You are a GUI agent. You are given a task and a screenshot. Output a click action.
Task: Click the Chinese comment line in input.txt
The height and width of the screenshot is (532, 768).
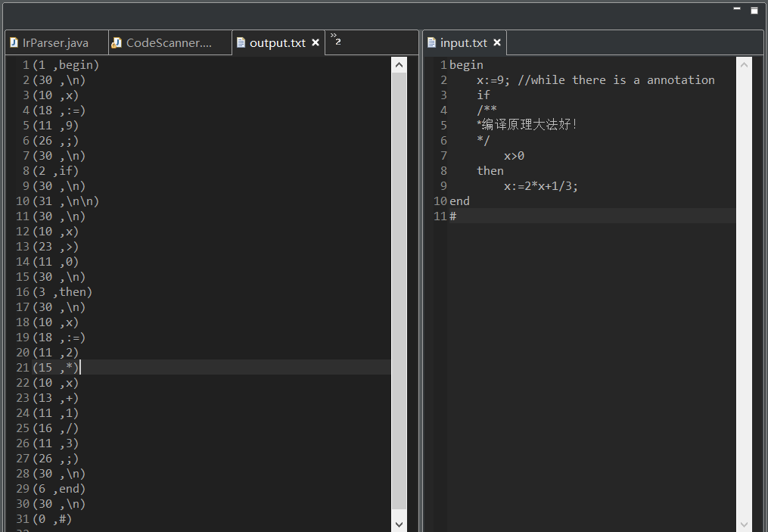527,125
